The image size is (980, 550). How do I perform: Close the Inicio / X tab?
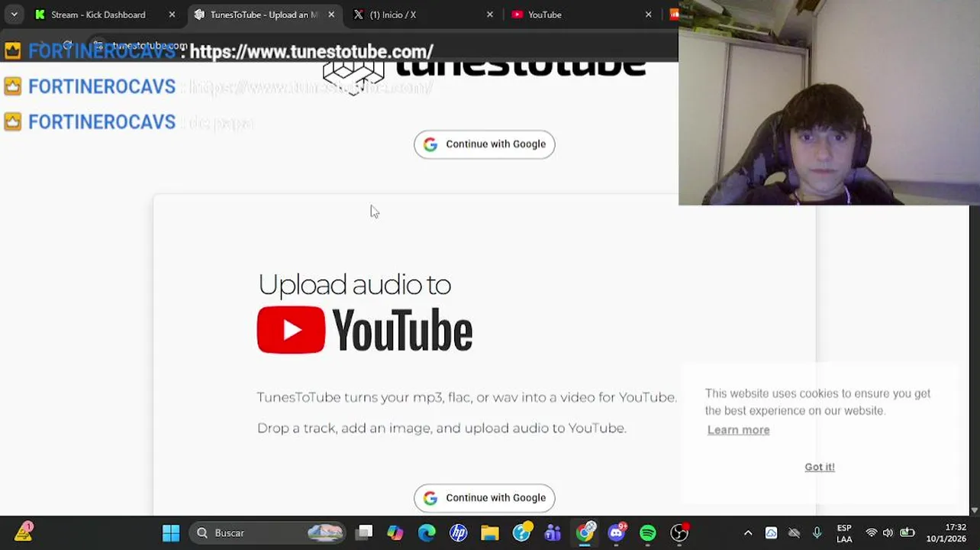tap(490, 15)
